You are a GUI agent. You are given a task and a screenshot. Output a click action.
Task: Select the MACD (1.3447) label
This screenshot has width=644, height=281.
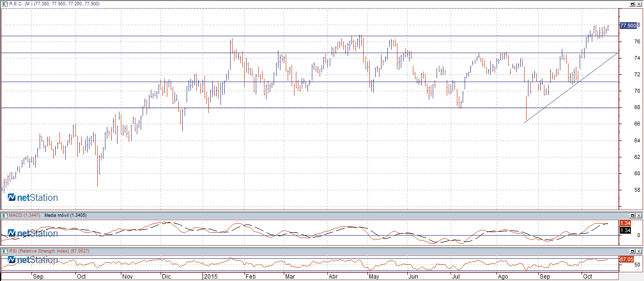[25, 215]
